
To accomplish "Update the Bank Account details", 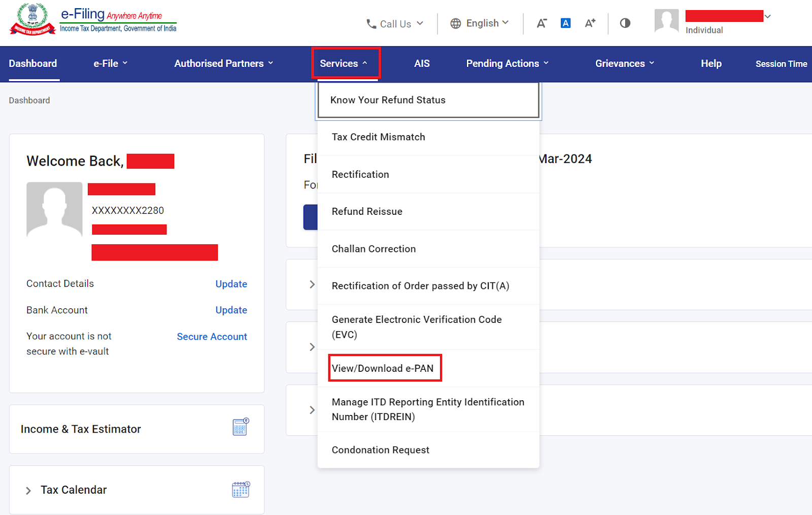I will click(x=231, y=310).
